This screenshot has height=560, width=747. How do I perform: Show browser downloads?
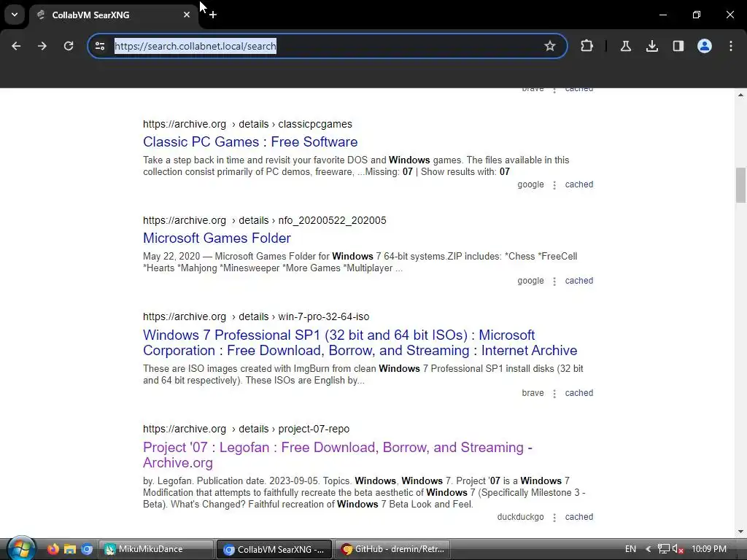point(652,46)
